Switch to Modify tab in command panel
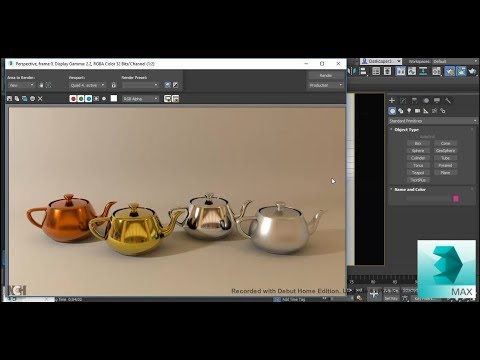 click(x=403, y=100)
